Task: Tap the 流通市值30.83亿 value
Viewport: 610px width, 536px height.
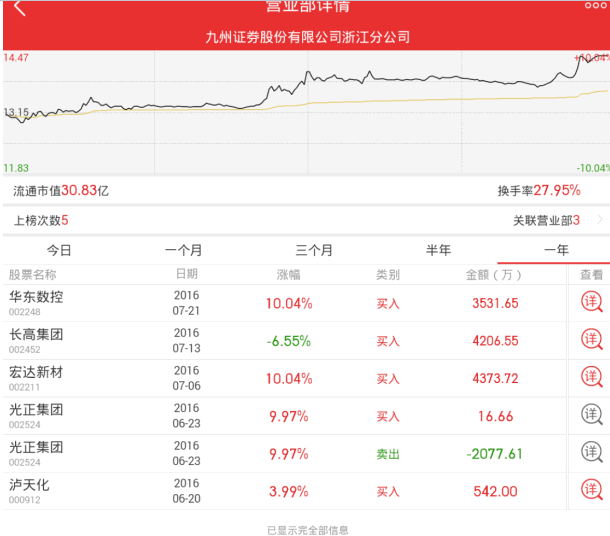Action: pyautogui.click(x=61, y=191)
